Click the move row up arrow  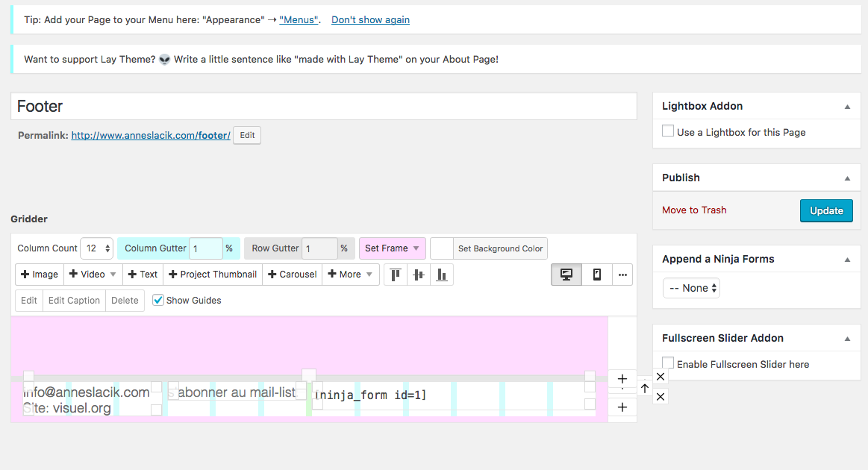645,389
